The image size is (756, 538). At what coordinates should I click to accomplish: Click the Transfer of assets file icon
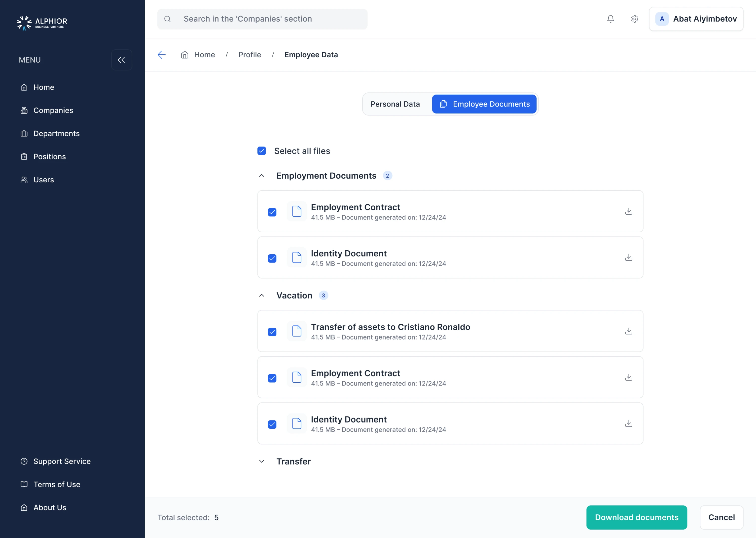tap(297, 331)
